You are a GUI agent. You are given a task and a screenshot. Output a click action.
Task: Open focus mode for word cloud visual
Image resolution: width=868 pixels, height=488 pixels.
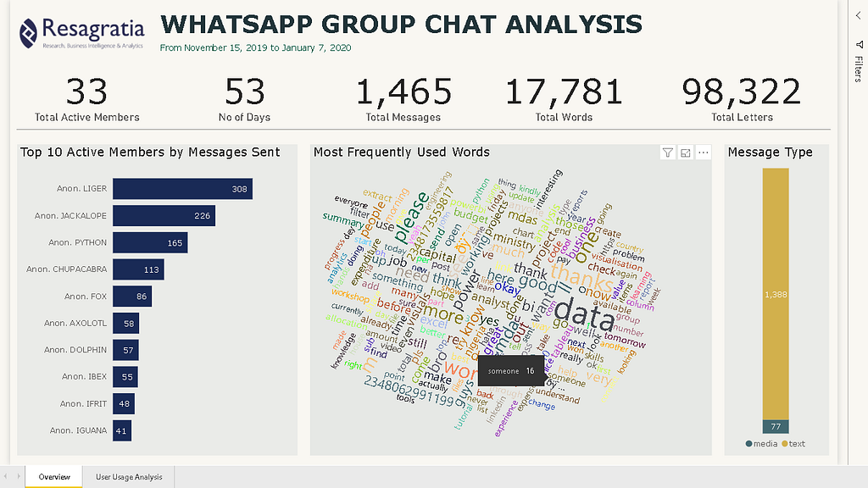685,152
